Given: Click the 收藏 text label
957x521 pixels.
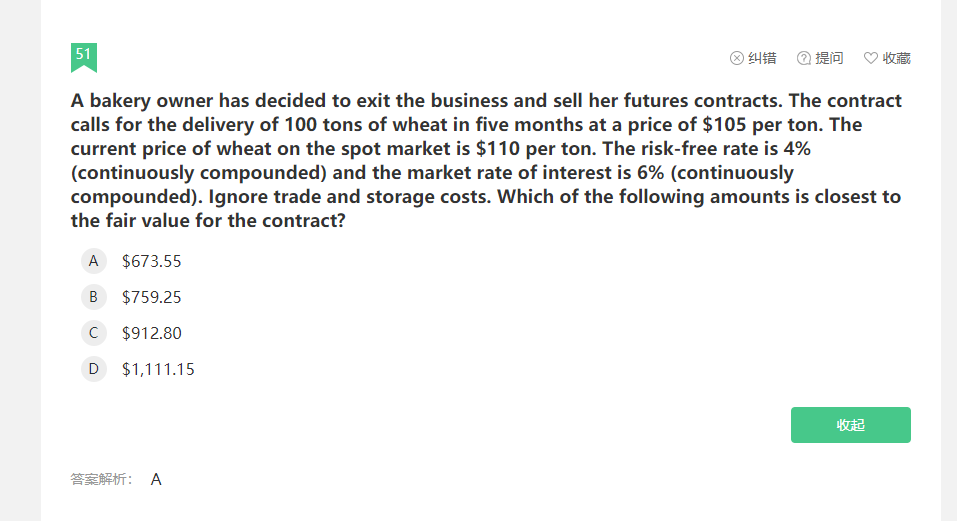Looking at the screenshot, I should tap(896, 58).
